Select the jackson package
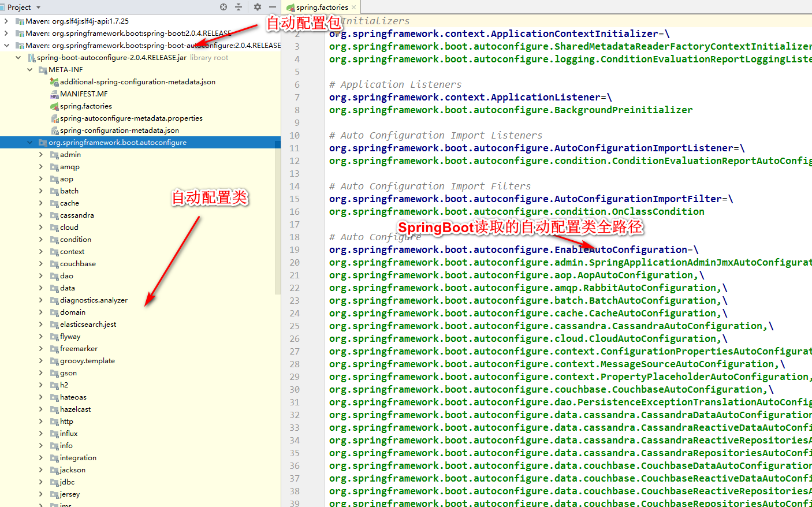Screen dimensions: 812x507 tap(72, 469)
